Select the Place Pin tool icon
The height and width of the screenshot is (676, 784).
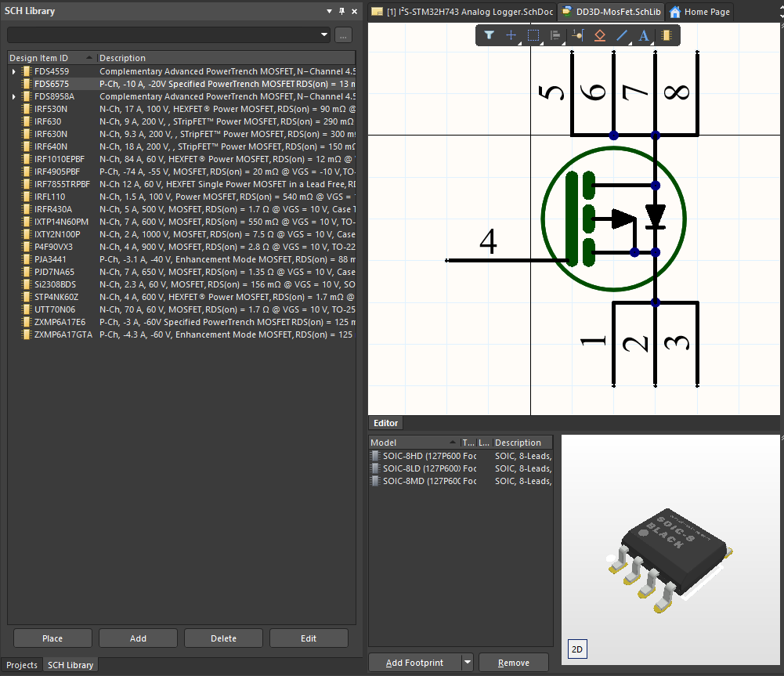(578, 35)
